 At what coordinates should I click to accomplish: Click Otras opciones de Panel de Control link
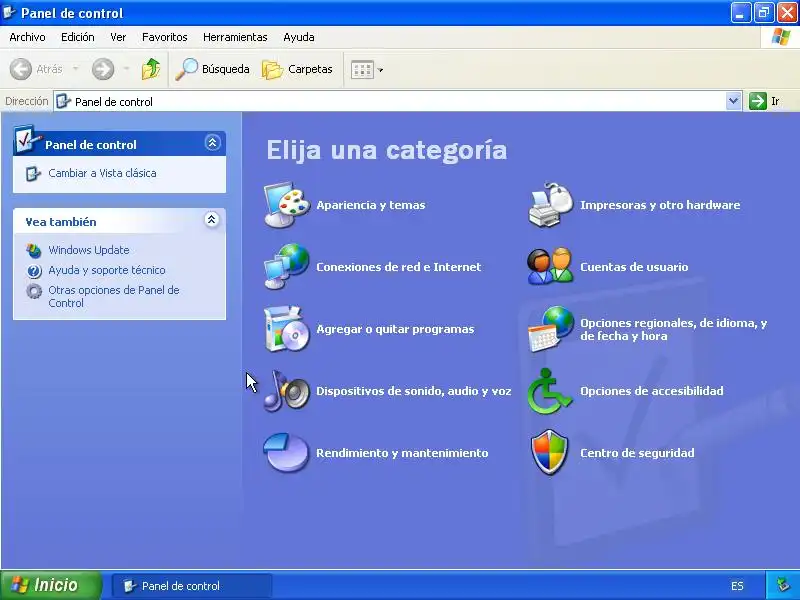click(113, 296)
